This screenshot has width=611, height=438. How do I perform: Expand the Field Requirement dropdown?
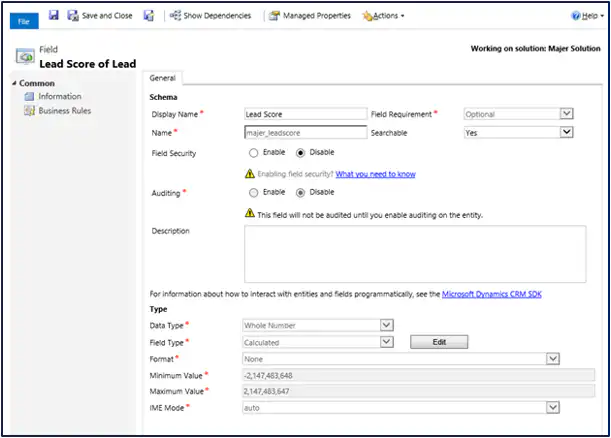click(566, 114)
